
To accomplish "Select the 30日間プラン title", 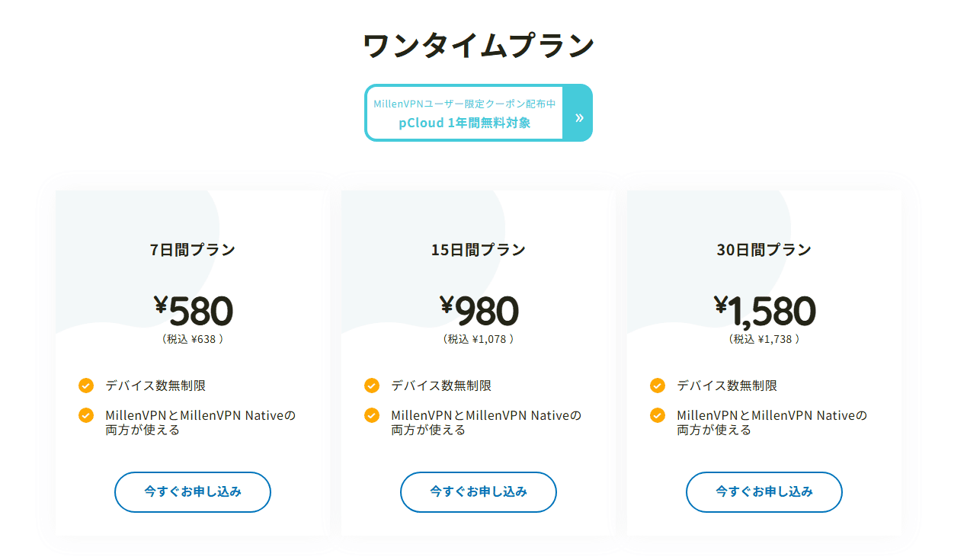I will pyautogui.click(x=764, y=249).
